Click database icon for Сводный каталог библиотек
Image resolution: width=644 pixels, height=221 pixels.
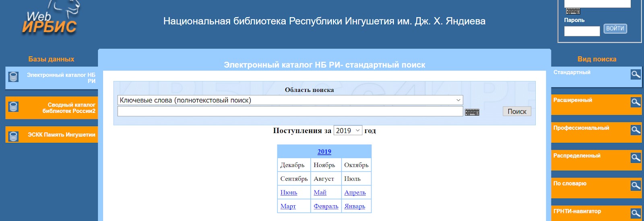(x=13, y=107)
